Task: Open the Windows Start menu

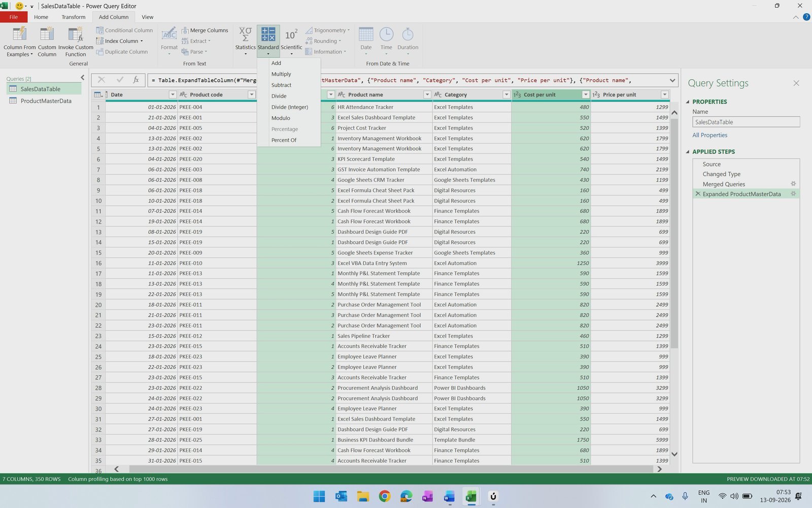Action: click(x=319, y=496)
